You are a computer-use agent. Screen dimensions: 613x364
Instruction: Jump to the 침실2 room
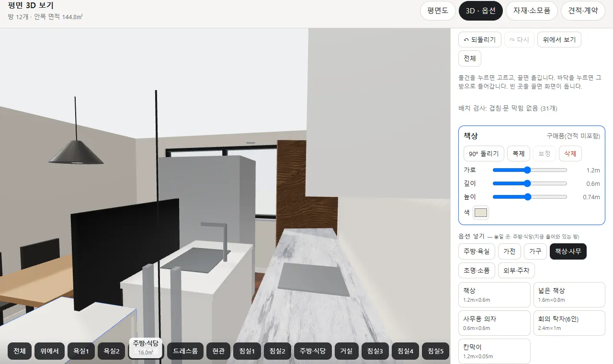(x=277, y=351)
